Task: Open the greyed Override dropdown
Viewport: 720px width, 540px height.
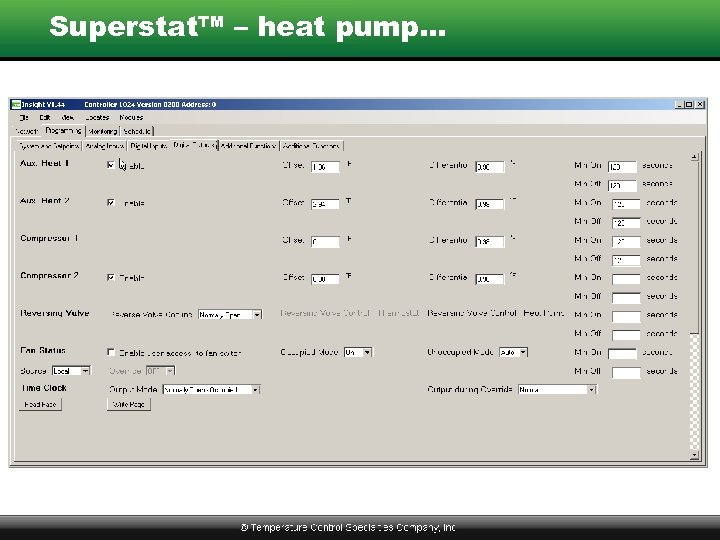Action: coord(160,371)
